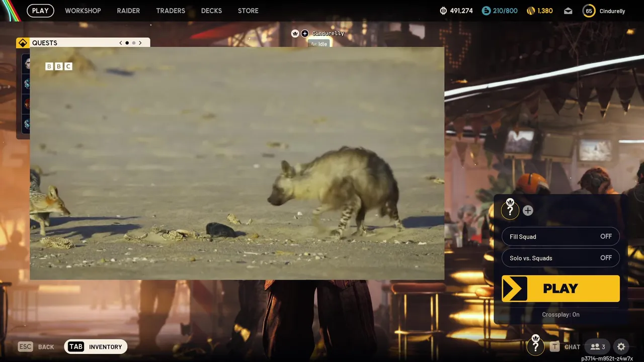Image resolution: width=644 pixels, height=362 pixels.
Task: Open INVENTORY with the TAB button
Action: pos(96,346)
